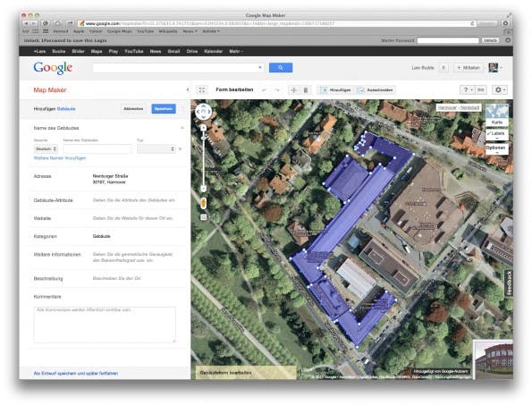Click the Weitere Namen hinzufügen link

point(60,158)
